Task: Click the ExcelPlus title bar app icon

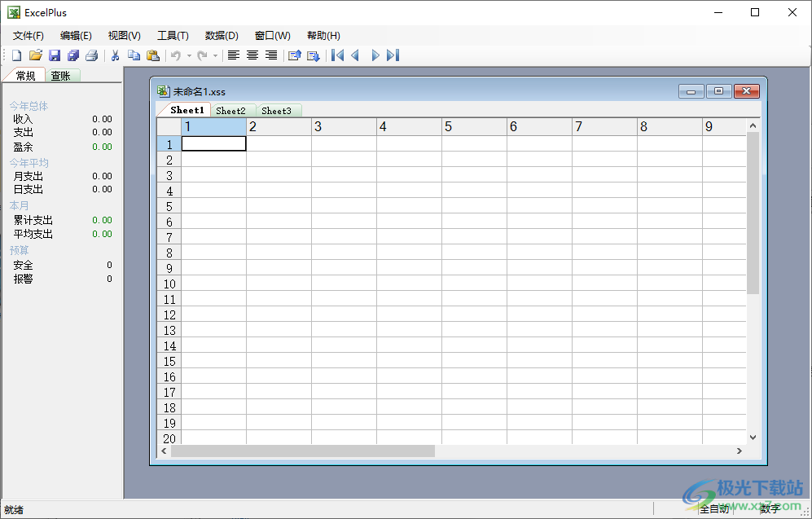Action: (14, 12)
